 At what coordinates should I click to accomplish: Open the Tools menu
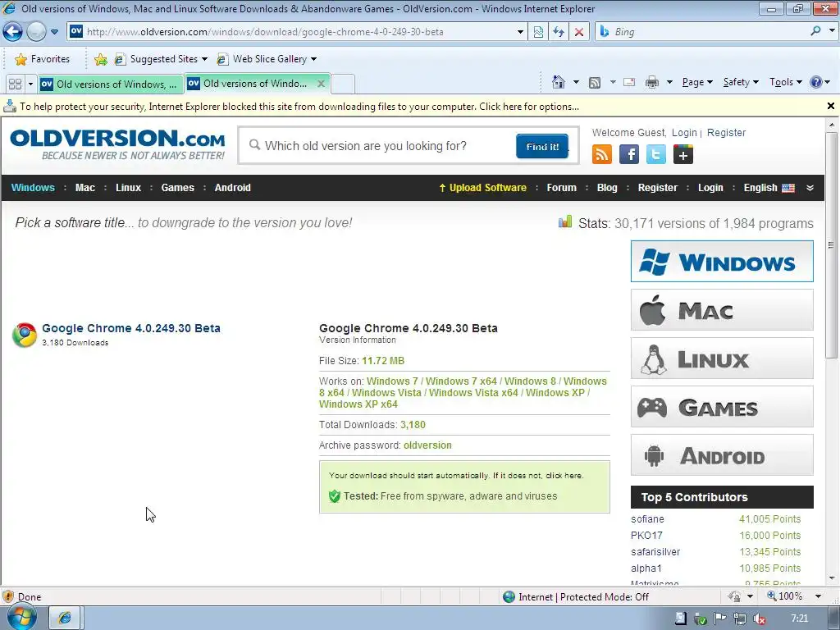click(785, 82)
